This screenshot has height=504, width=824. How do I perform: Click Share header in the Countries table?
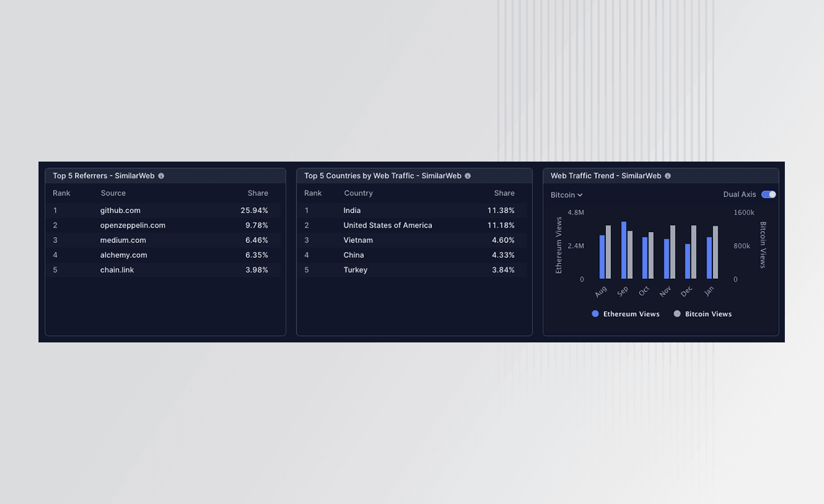click(x=504, y=193)
